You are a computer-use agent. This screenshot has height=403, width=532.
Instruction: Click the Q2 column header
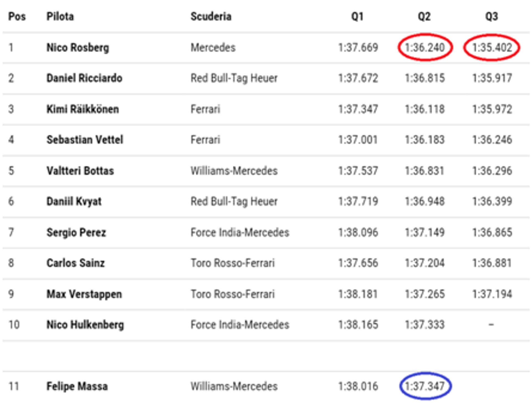(x=424, y=16)
